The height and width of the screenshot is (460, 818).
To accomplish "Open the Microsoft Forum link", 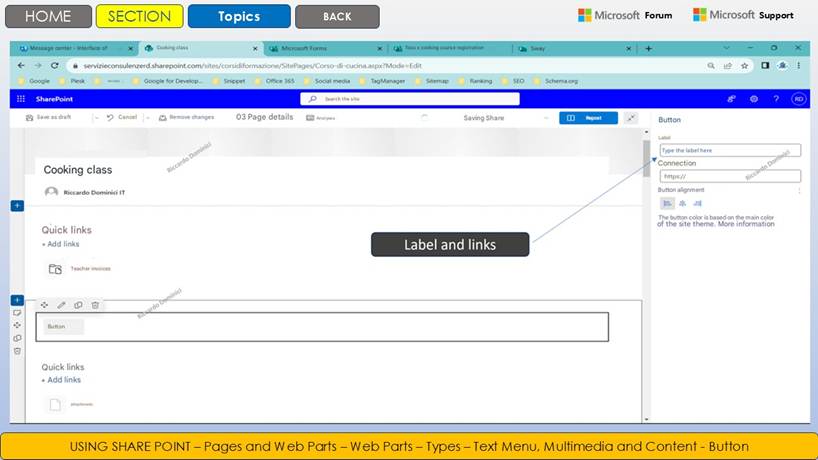I will [625, 15].
